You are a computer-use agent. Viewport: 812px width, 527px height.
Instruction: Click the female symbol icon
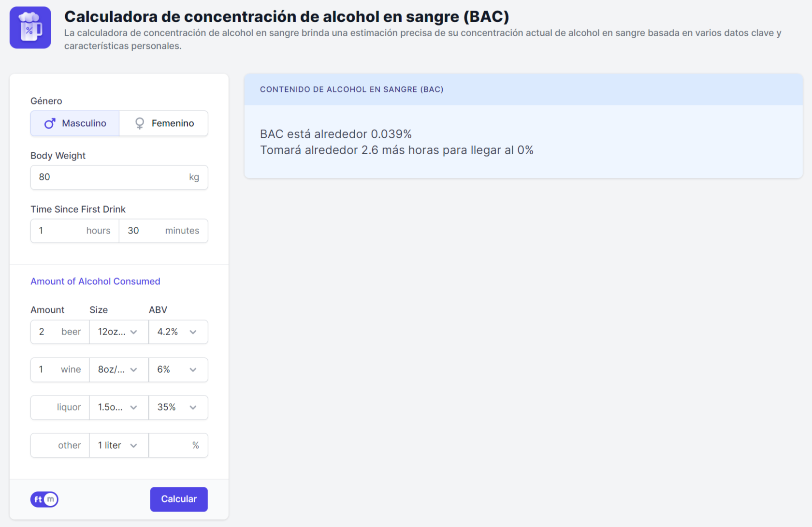click(140, 124)
